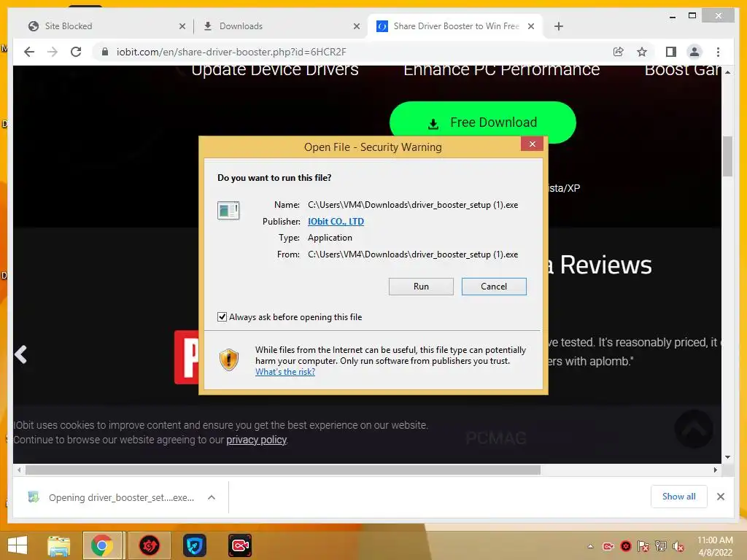This screenshot has width=747, height=560.
Task: Click the browser forward arrow
Action: [53, 52]
